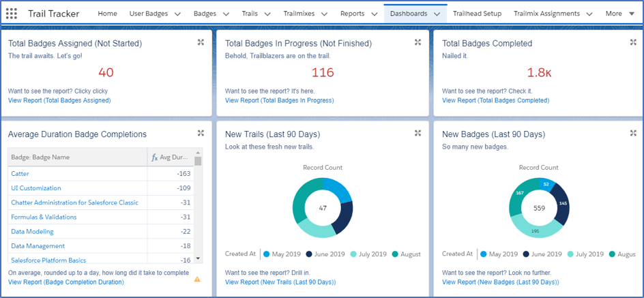The width and height of the screenshot is (644, 298).
Task: Expand the Total Badges Completed widget
Action: 633,42
